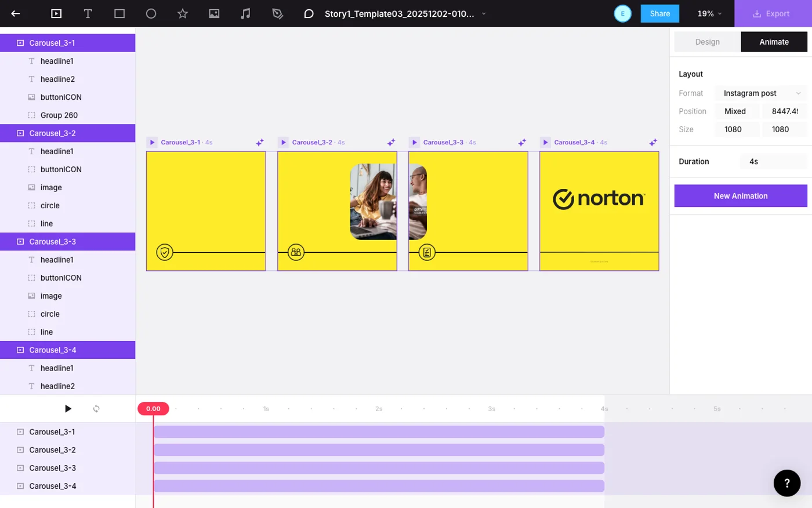This screenshot has width=812, height=508.
Task: Switch to the Animate tab
Action: pos(774,42)
